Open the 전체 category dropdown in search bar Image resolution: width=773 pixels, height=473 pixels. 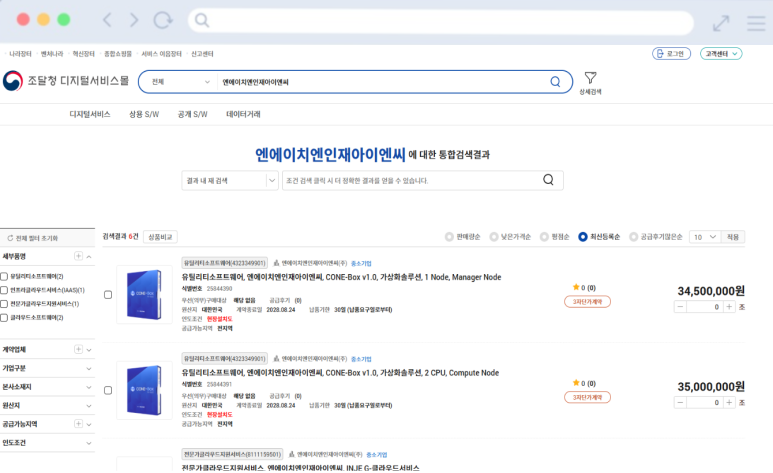click(180, 82)
